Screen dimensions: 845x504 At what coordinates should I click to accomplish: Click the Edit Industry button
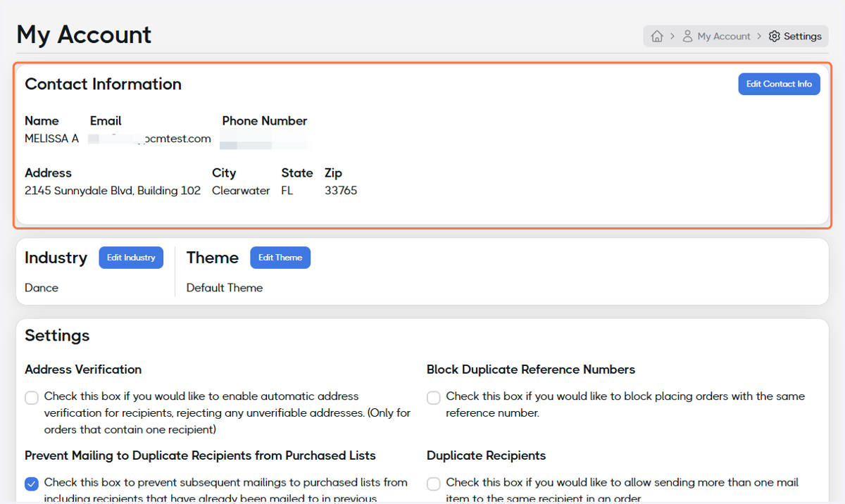[x=131, y=258]
